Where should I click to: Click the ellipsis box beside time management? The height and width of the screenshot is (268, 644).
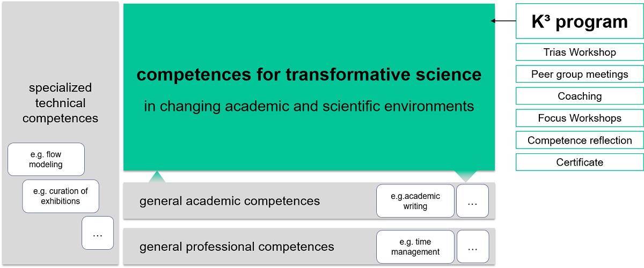[x=472, y=247]
